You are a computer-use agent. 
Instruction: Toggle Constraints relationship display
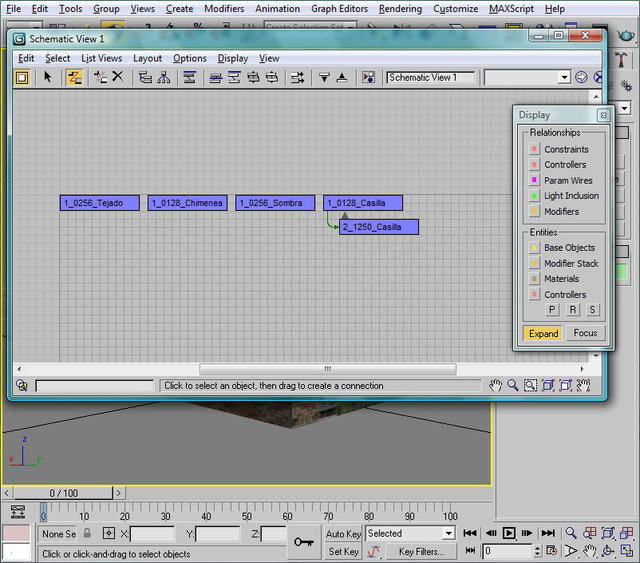pos(535,149)
